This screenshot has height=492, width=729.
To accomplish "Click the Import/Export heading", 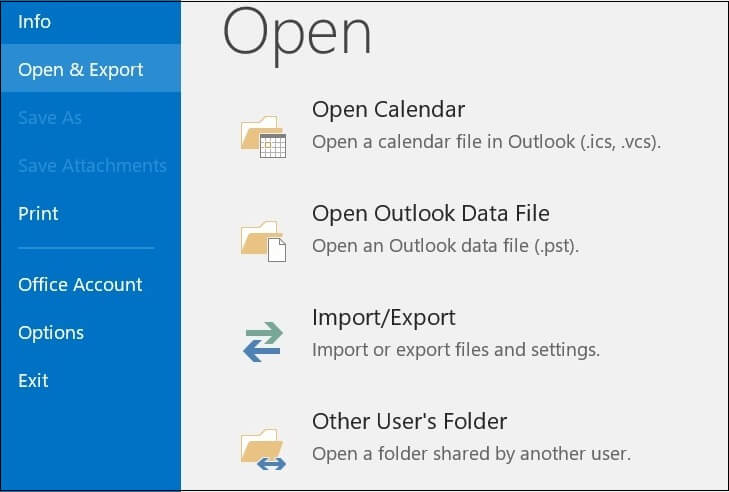I will [x=384, y=318].
